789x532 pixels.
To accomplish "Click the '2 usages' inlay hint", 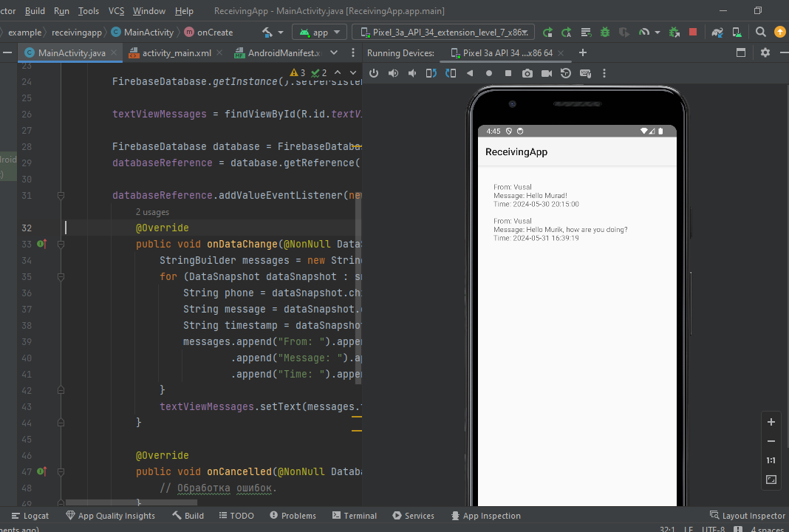I will [152, 212].
